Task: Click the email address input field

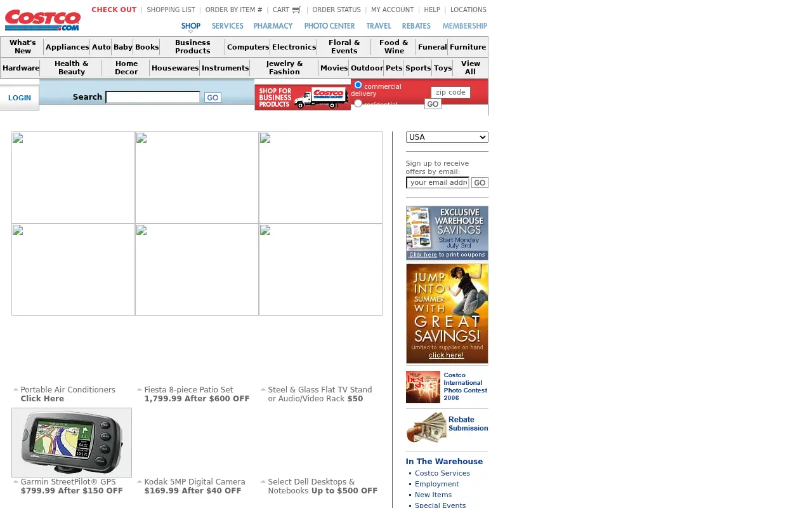Action: (438, 183)
